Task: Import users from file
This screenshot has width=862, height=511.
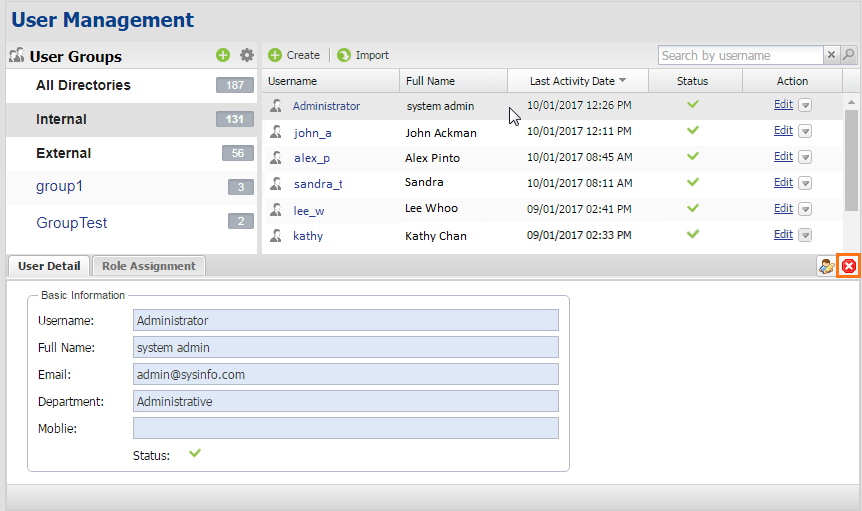Action: click(363, 55)
